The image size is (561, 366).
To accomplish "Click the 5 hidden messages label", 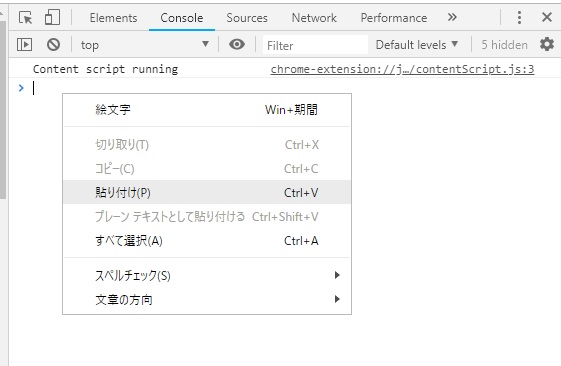I will (x=504, y=45).
